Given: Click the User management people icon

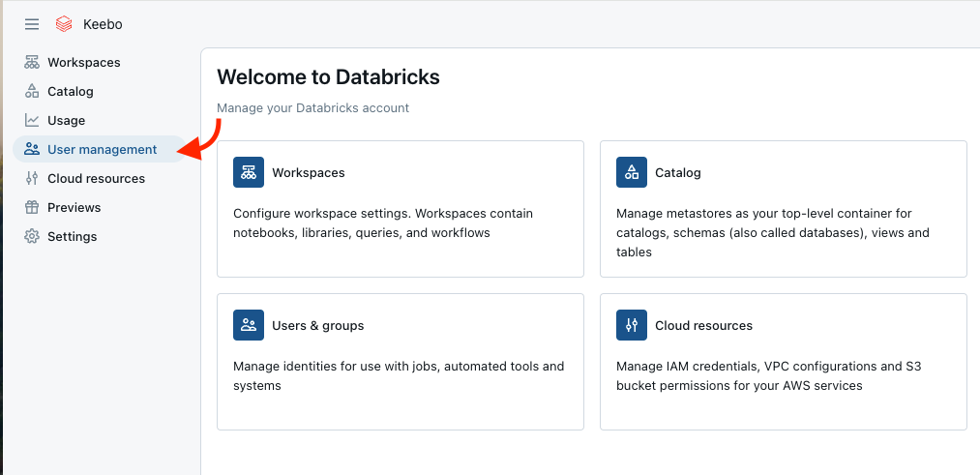Looking at the screenshot, I should (32, 149).
